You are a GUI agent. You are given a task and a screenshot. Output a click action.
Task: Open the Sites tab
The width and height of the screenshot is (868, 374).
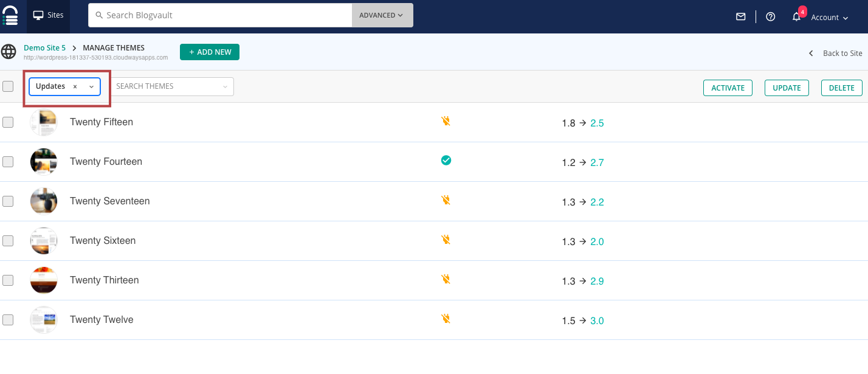click(x=48, y=15)
